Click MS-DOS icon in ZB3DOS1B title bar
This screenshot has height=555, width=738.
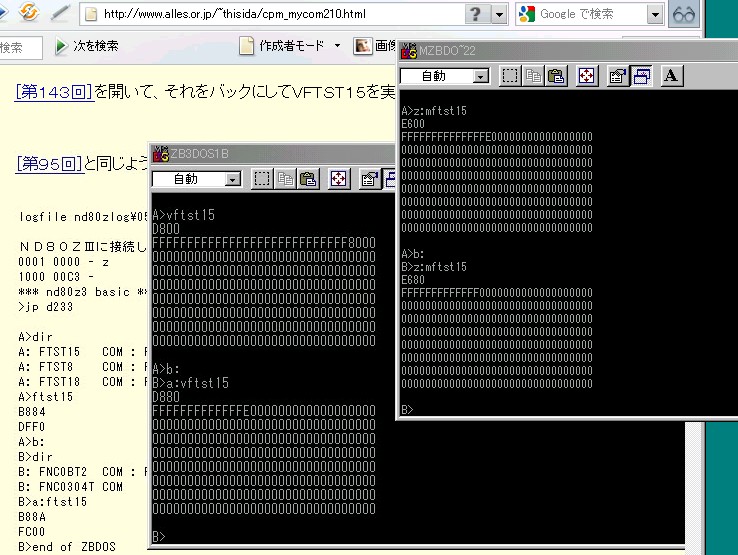click(x=161, y=153)
